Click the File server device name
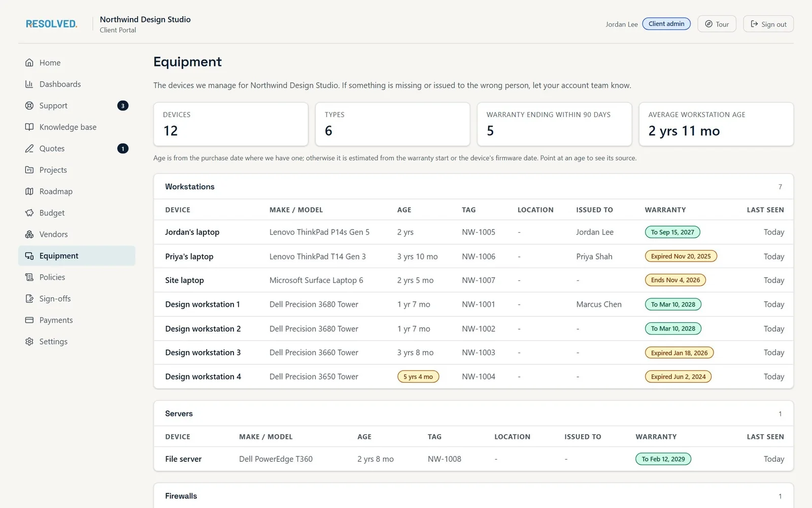Image resolution: width=812 pixels, height=508 pixels. click(x=183, y=459)
